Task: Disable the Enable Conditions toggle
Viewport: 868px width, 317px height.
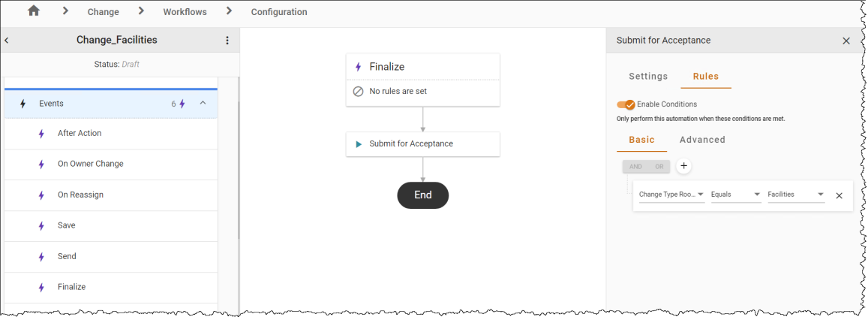Action: 626,104
